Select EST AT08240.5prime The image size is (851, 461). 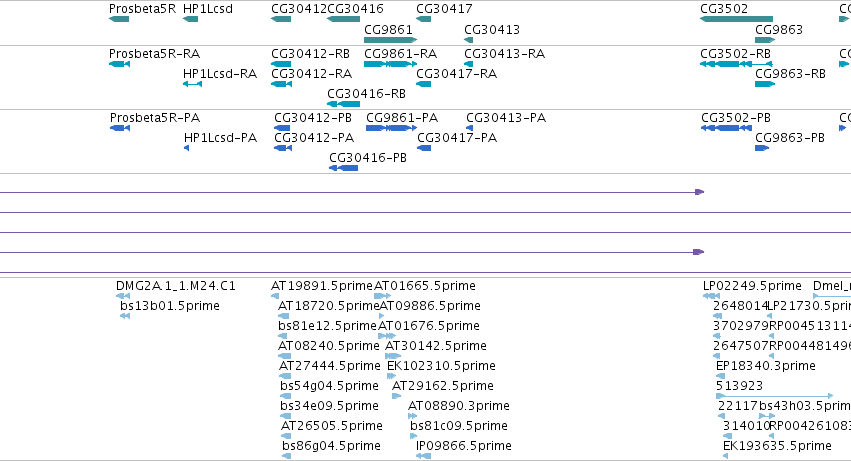point(328,346)
